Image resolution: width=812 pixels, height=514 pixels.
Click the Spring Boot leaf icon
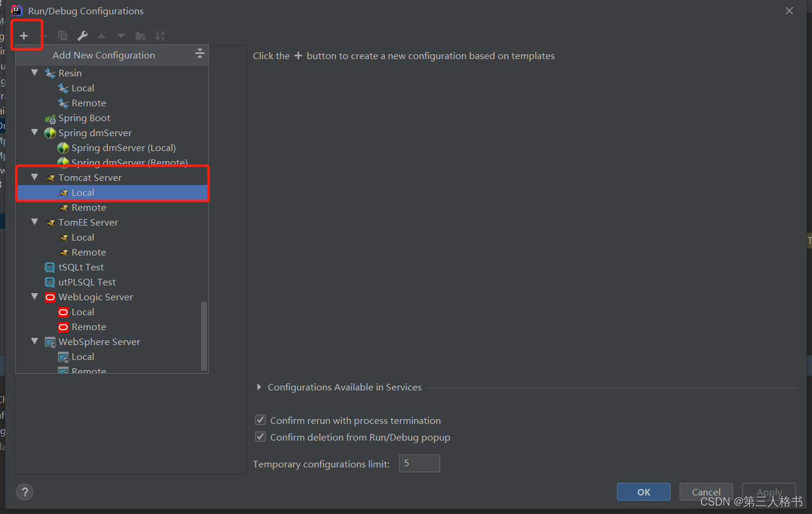pos(50,118)
